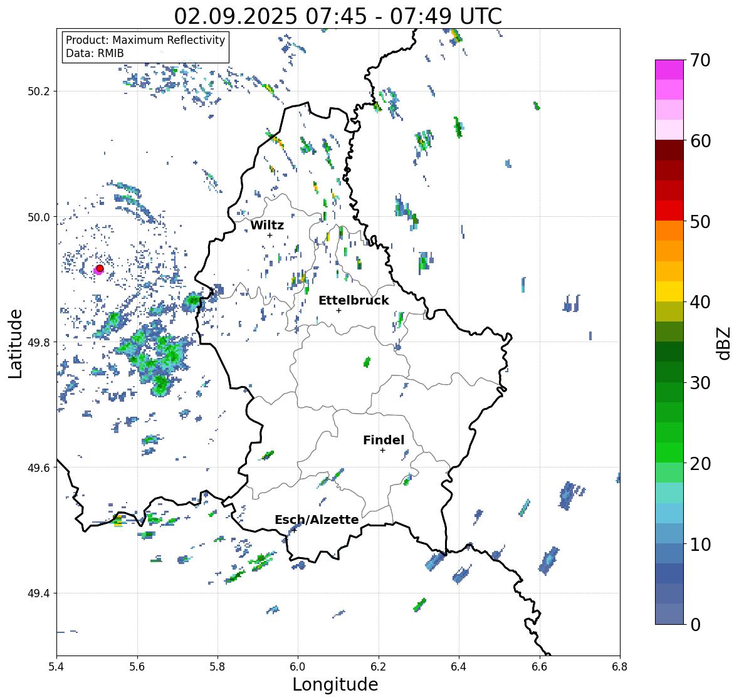Click the Ettelbruck city label
739x700 pixels.
pyautogui.click(x=354, y=300)
